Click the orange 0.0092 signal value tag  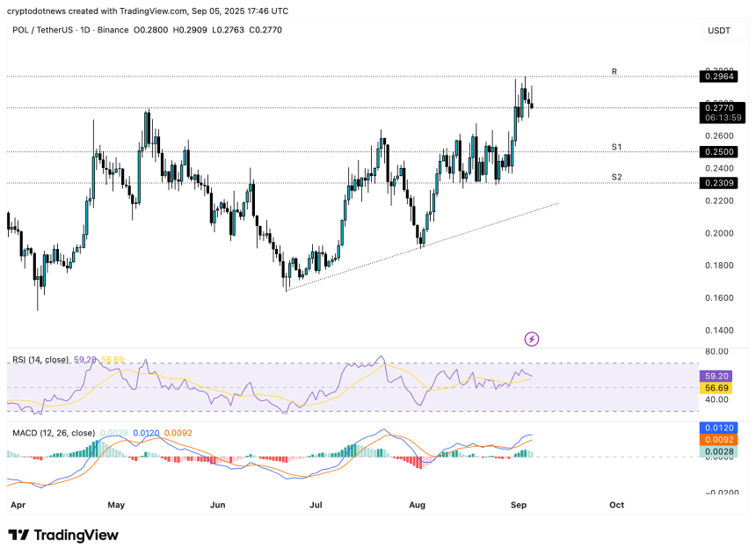pyautogui.click(x=720, y=440)
